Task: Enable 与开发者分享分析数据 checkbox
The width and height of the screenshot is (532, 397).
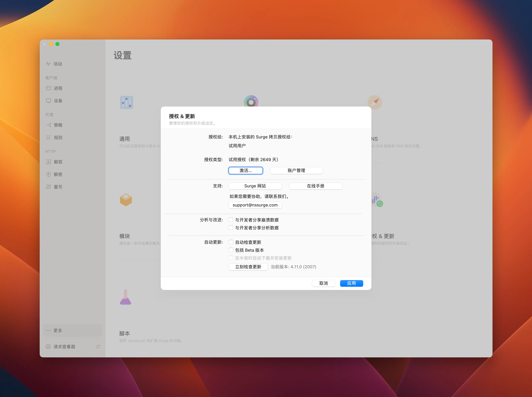Action: coord(231,228)
